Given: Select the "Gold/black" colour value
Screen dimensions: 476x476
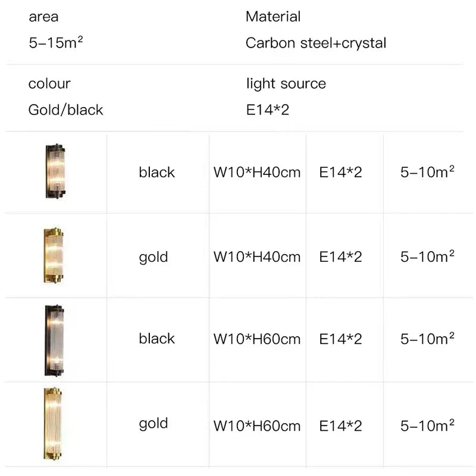Looking at the screenshot, I should point(65,110).
